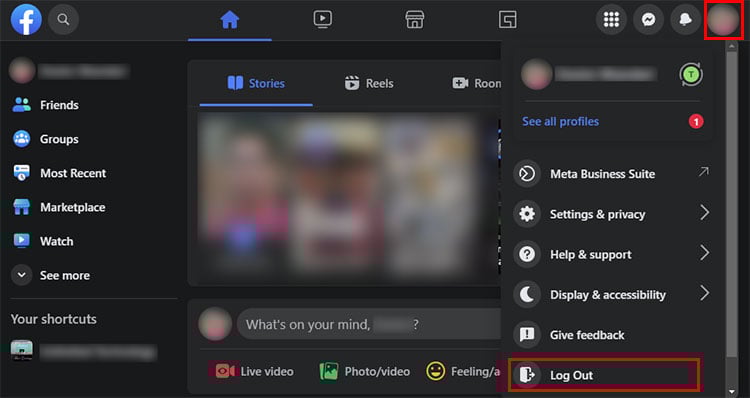
Task: Click the Log Out door icon
Action: pyautogui.click(x=527, y=375)
